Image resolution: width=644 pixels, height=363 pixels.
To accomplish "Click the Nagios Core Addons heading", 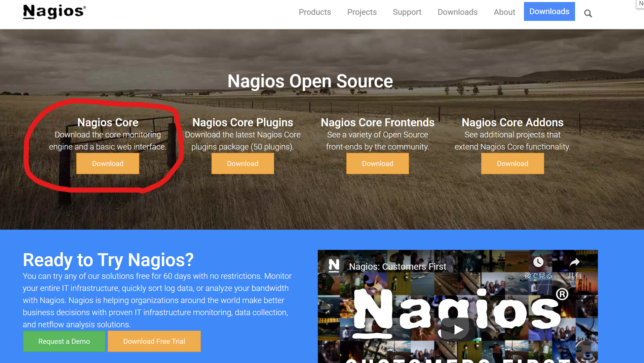I will pos(513,122).
